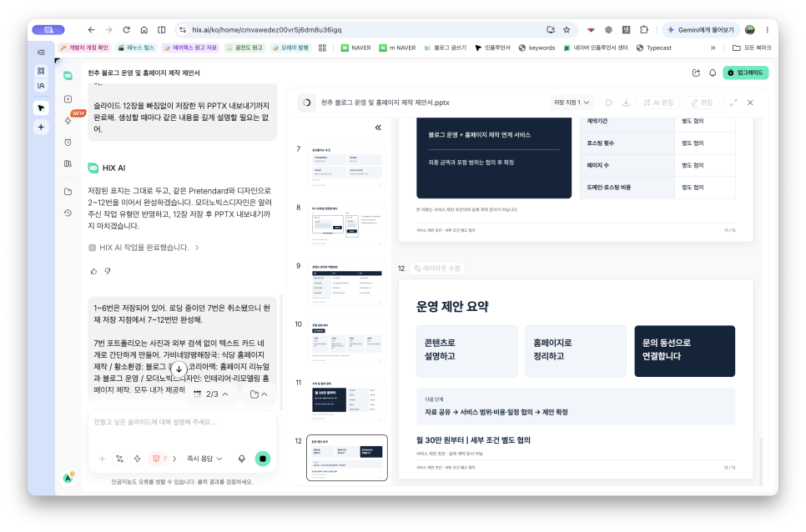Collapse the slide thumbnails with double chevron
This screenshot has height=532, width=806.
tap(378, 128)
